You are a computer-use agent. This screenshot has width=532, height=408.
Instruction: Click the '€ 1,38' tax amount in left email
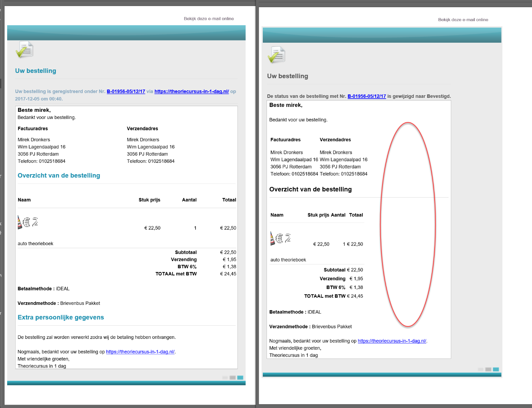[230, 267]
